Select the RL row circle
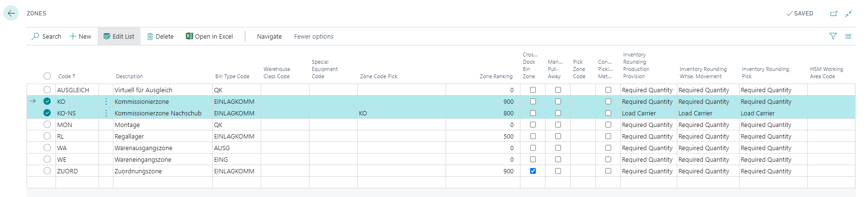The height and width of the screenshot is (197, 868). point(47,136)
